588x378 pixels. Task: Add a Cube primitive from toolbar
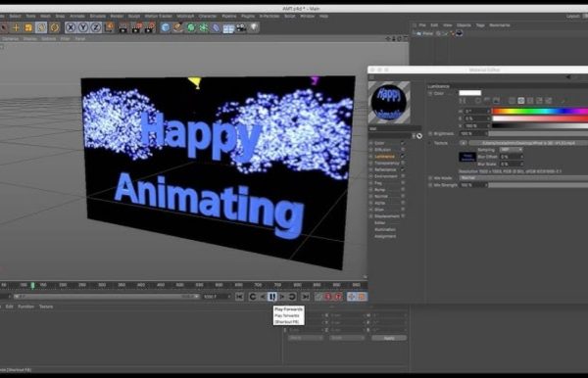pos(166,27)
